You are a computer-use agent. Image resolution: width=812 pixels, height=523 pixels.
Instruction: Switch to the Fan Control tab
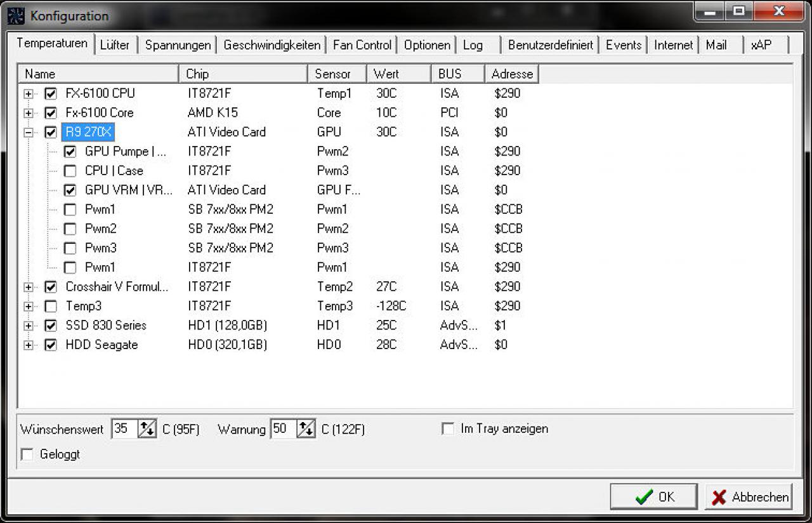click(362, 45)
